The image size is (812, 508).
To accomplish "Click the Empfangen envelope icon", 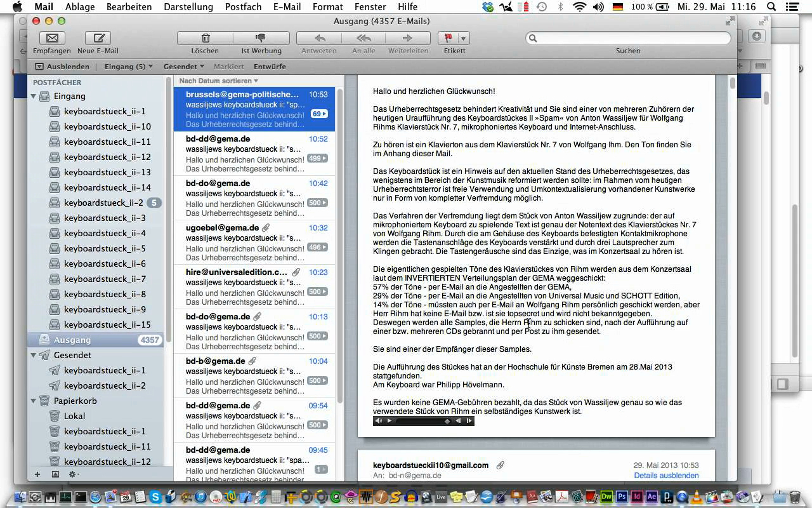I will pos(53,38).
